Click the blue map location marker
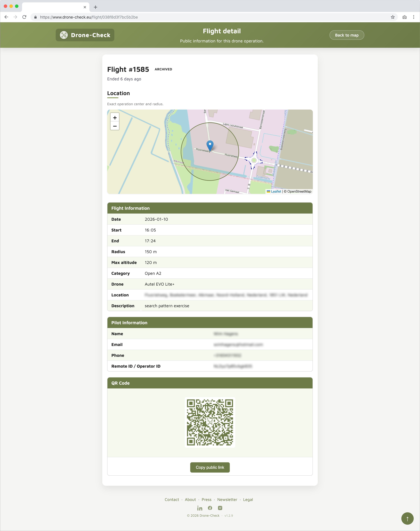Viewport: 420px width, 531px height. (210, 145)
